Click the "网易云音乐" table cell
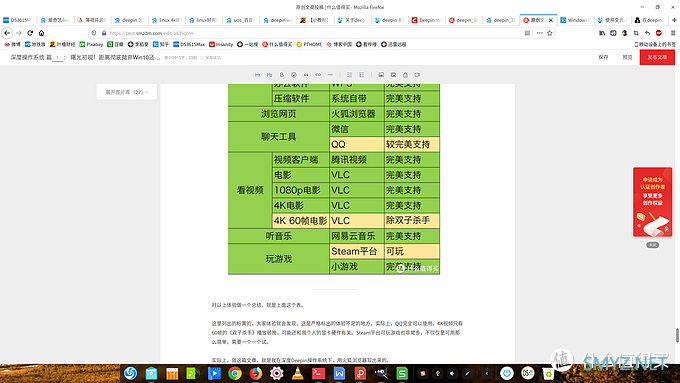680x383 pixels. tap(357, 236)
